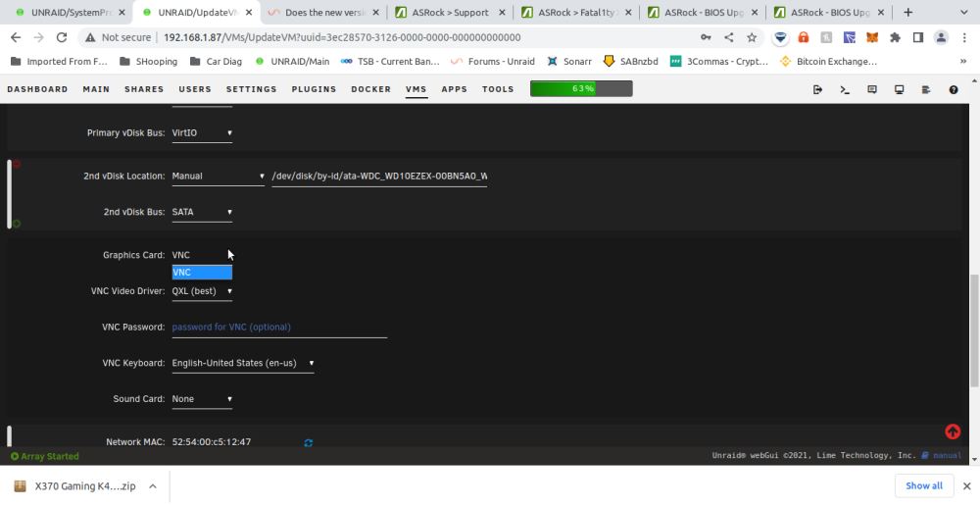This screenshot has width=980, height=507.
Task: Open the TOOLS menu
Action: click(x=498, y=89)
